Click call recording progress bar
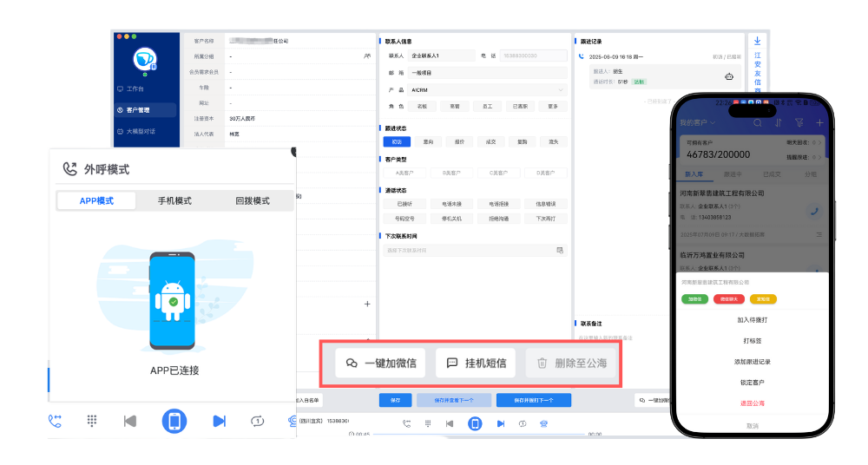The width and height of the screenshot is (868, 465). (479, 434)
